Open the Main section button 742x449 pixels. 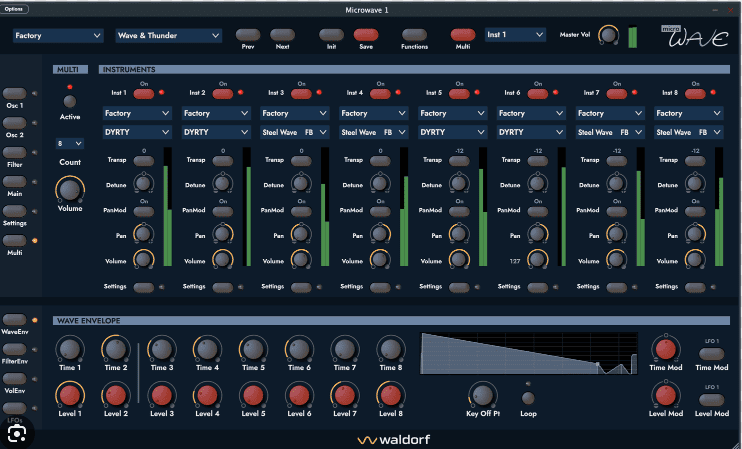pos(15,182)
